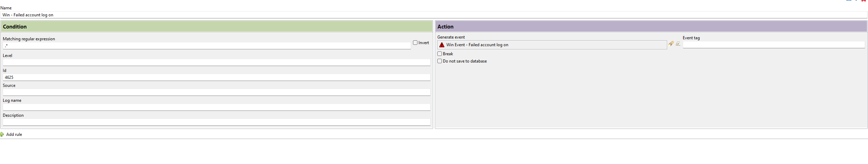Check Do not save to database

(439, 61)
